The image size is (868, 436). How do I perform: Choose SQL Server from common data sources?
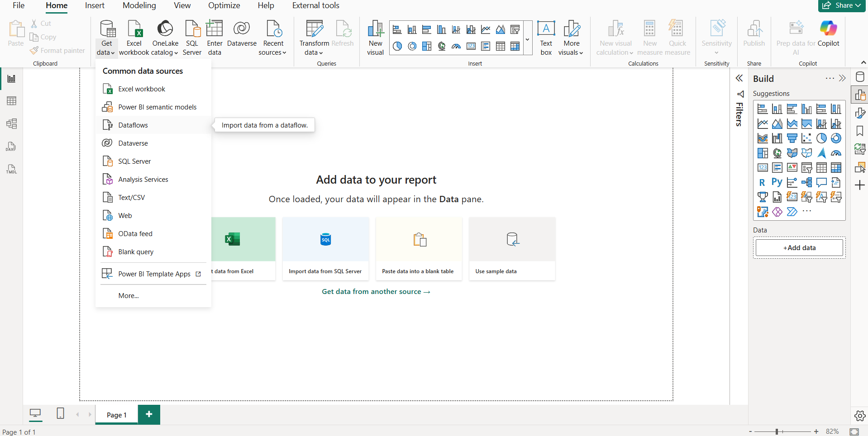134,161
